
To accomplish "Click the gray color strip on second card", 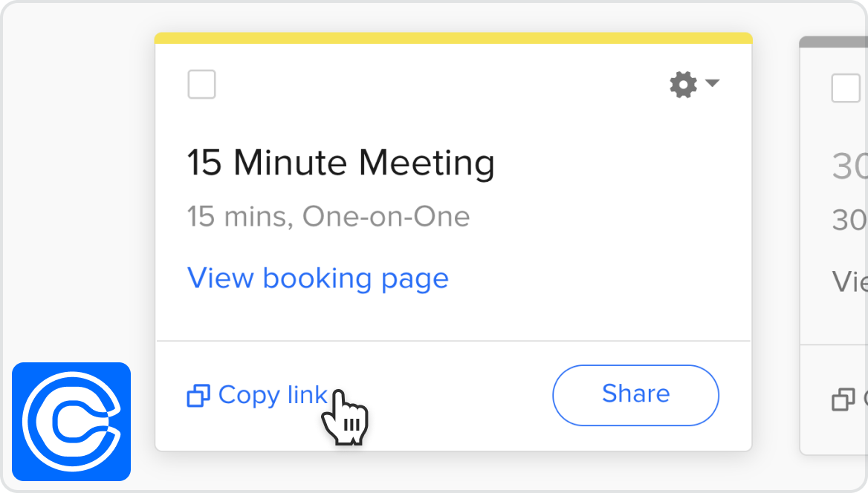I will [832, 42].
